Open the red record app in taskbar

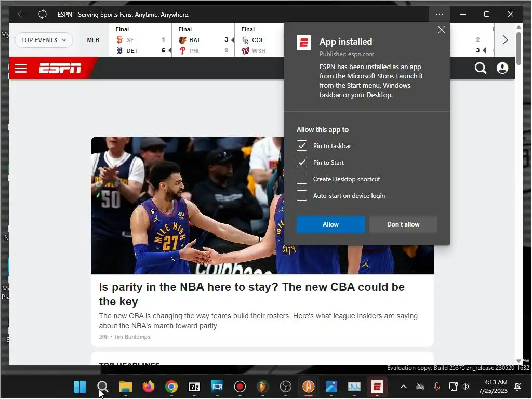[240, 387]
